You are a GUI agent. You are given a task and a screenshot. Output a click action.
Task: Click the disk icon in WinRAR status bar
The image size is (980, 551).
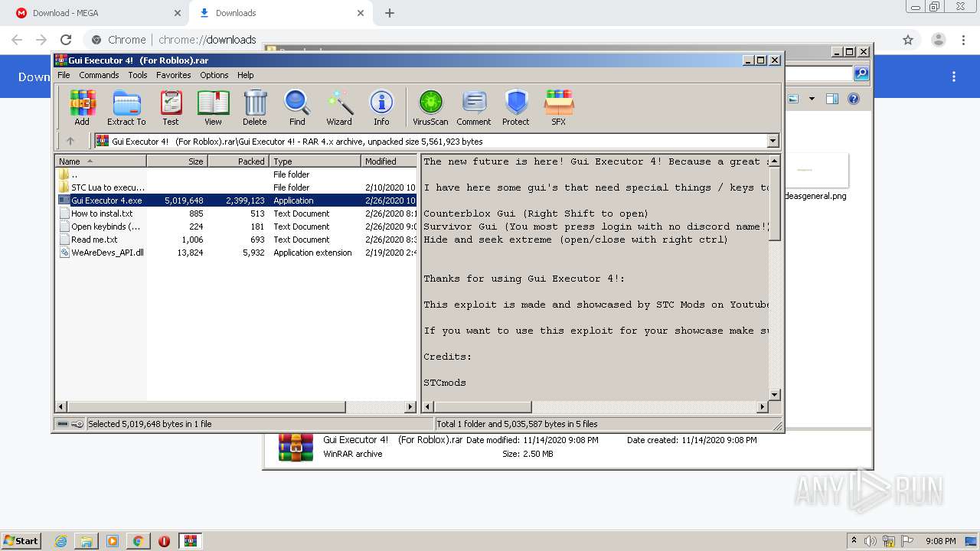[x=63, y=423]
